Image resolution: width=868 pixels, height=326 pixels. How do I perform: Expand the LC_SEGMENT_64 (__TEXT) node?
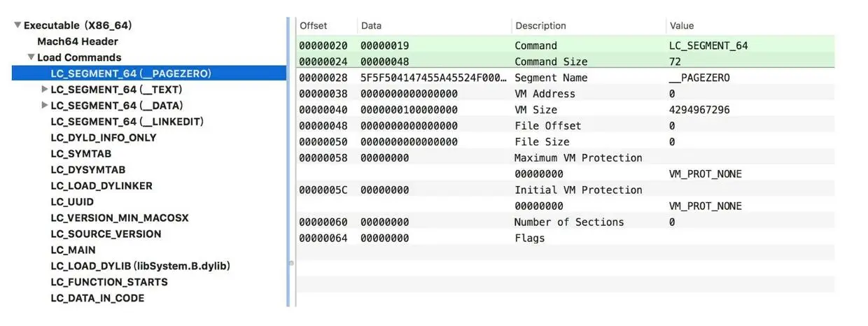45,90
